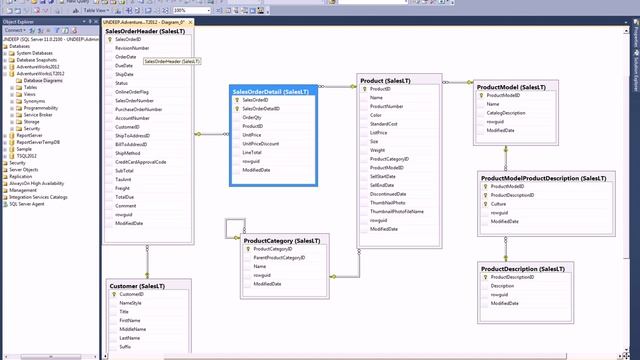
Task: Select the Replication node
Action: tap(20, 176)
